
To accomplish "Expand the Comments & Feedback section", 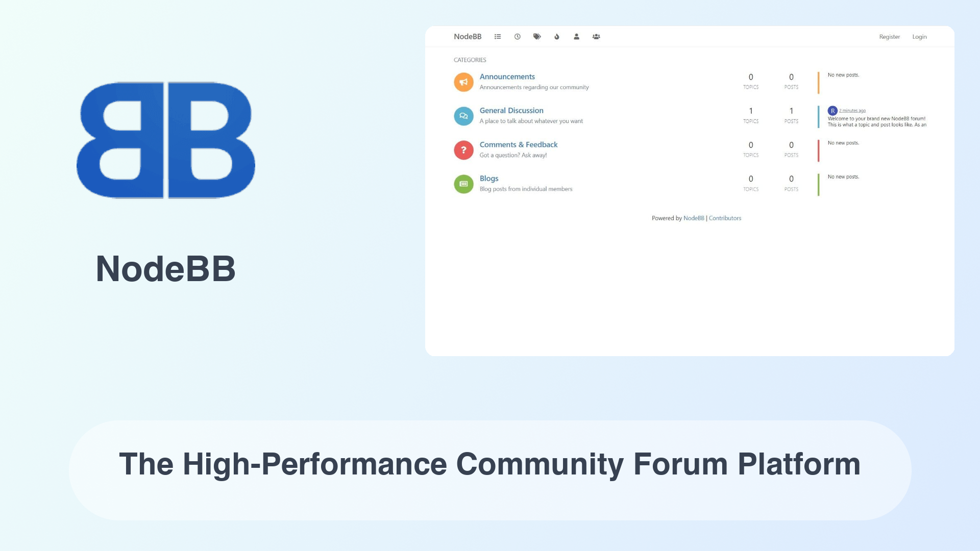I will coord(518,144).
